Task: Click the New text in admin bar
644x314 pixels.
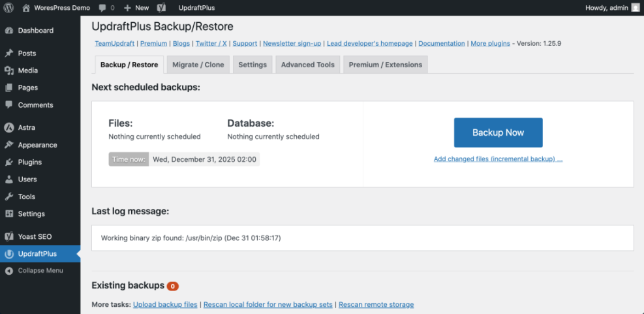Action: 142,8
